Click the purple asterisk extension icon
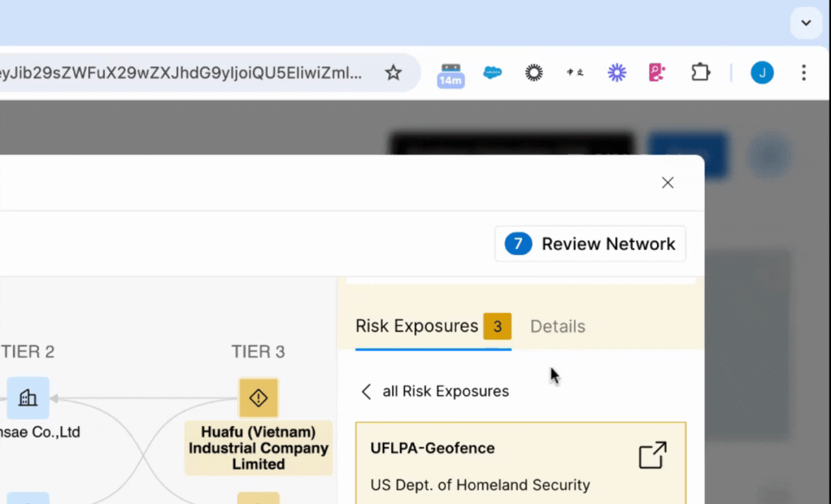This screenshot has width=831, height=504. click(616, 73)
